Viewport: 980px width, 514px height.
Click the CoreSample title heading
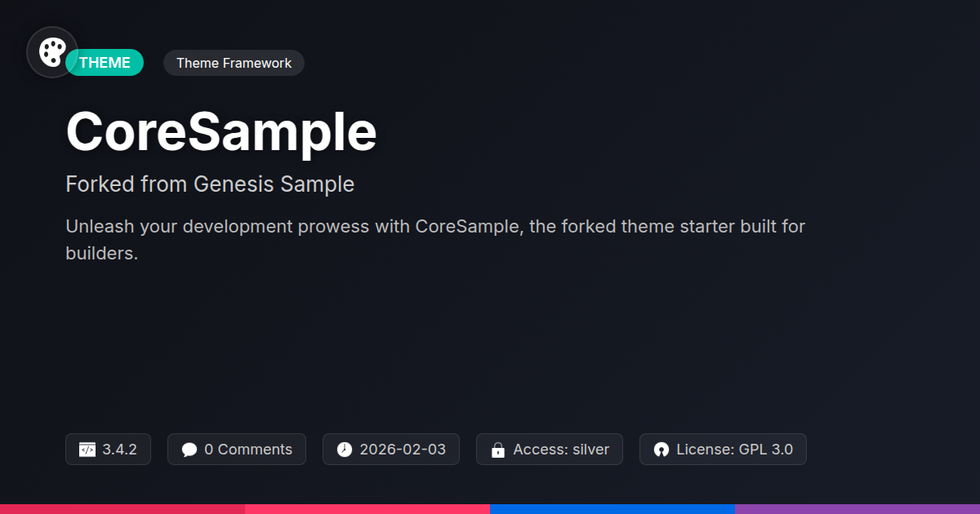pyautogui.click(x=221, y=131)
